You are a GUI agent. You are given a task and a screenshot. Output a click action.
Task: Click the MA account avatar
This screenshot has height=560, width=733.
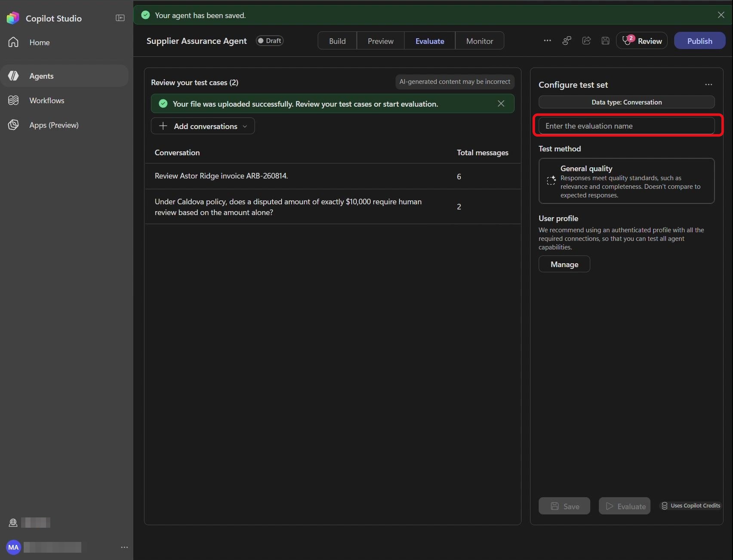click(13, 547)
